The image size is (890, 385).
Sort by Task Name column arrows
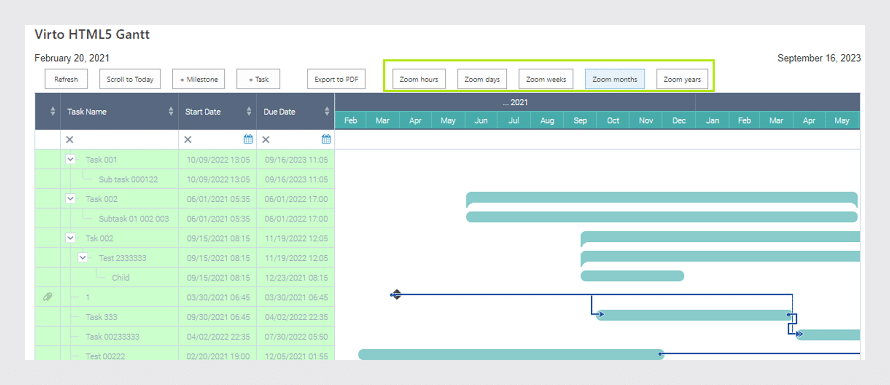click(x=171, y=112)
